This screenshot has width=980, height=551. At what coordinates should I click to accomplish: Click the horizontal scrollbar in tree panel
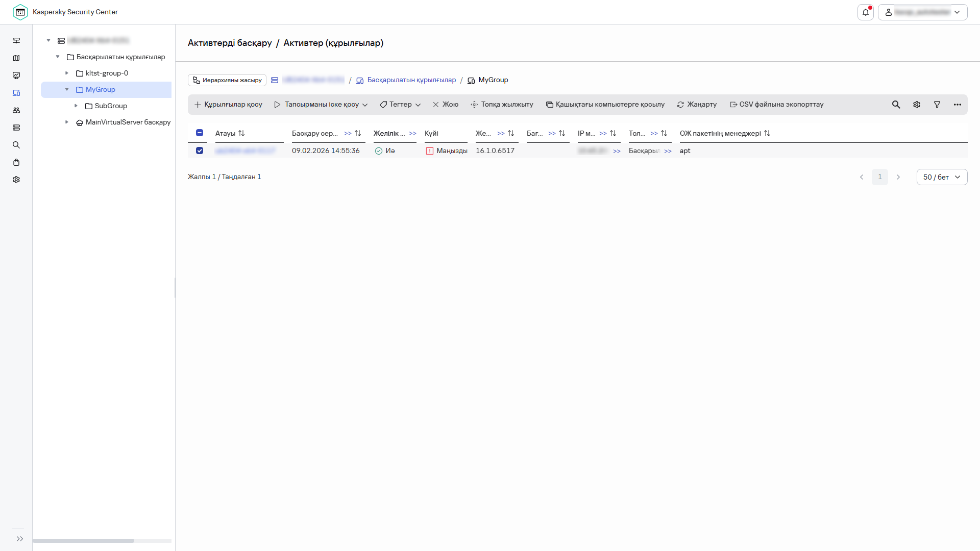[83, 541]
